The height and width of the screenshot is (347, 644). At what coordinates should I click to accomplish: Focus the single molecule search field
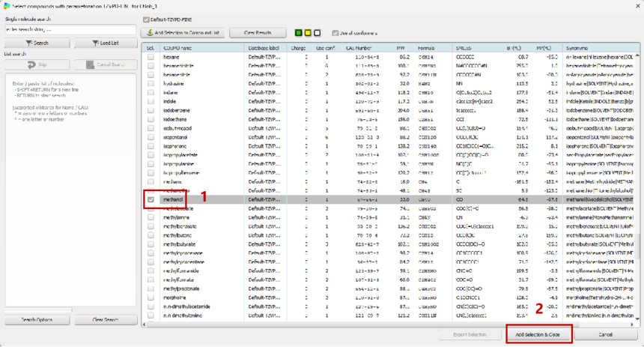[70, 29]
